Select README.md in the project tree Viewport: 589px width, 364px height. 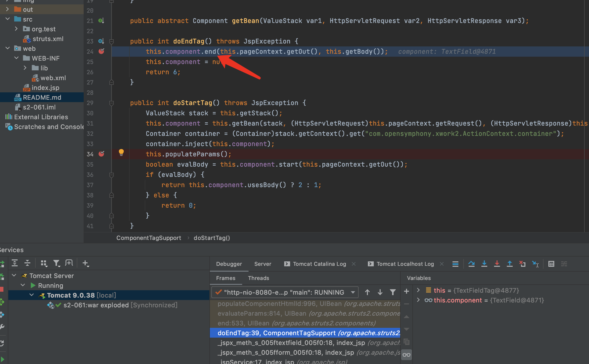[x=42, y=97]
